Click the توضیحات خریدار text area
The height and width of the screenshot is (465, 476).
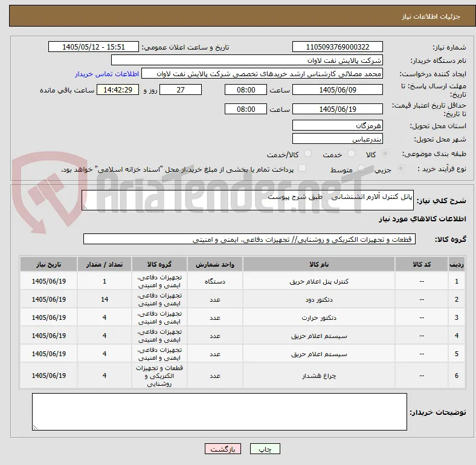pos(219,412)
